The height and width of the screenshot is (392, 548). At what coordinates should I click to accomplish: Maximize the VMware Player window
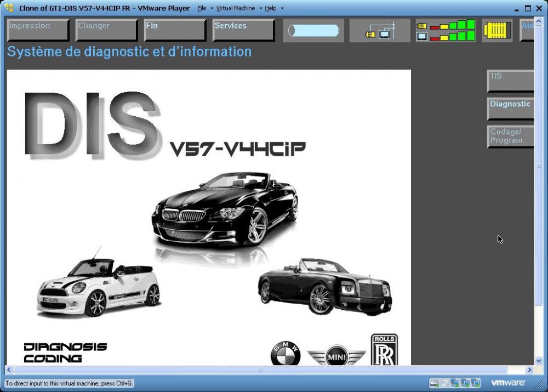(x=528, y=8)
